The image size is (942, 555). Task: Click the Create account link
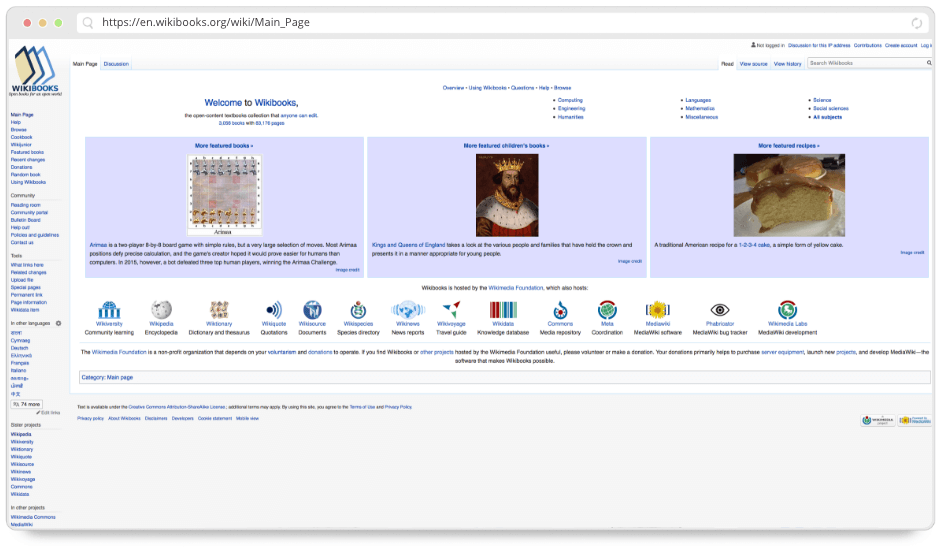coord(901,46)
